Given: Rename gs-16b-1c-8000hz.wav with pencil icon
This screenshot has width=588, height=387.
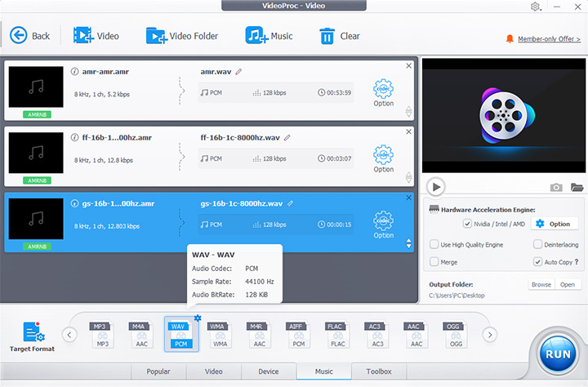Looking at the screenshot, I should 290,203.
